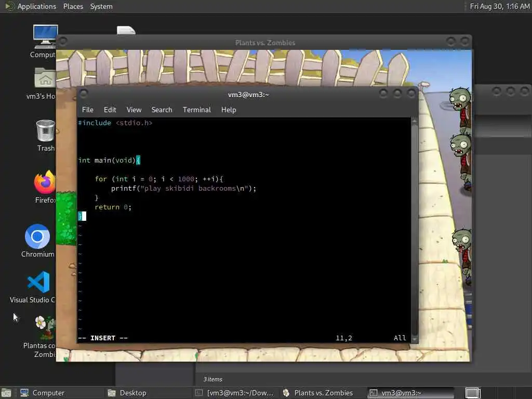Click the for loop line in editor

[x=159, y=179]
